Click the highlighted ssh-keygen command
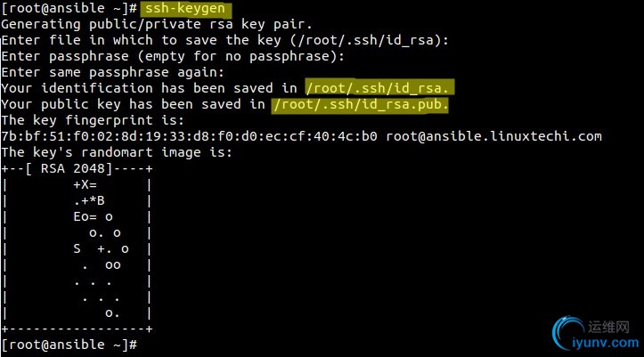Image resolution: width=644 pixels, height=357 pixels. (x=185, y=9)
